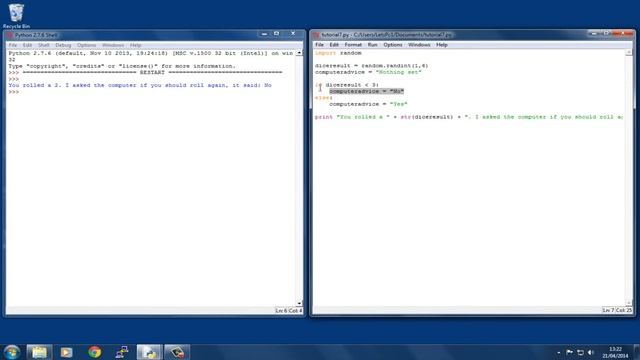
Task: Open Edit menu in Python Shell
Action: coord(27,45)
